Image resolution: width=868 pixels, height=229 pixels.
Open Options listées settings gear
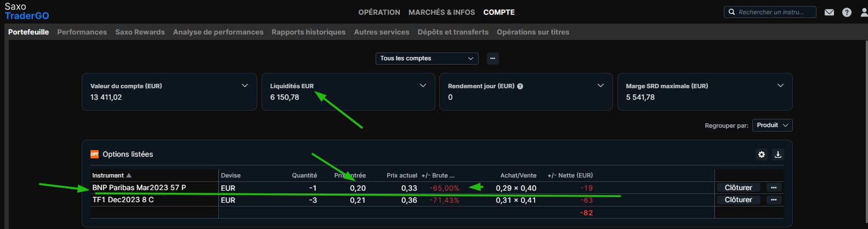(762, 154)
